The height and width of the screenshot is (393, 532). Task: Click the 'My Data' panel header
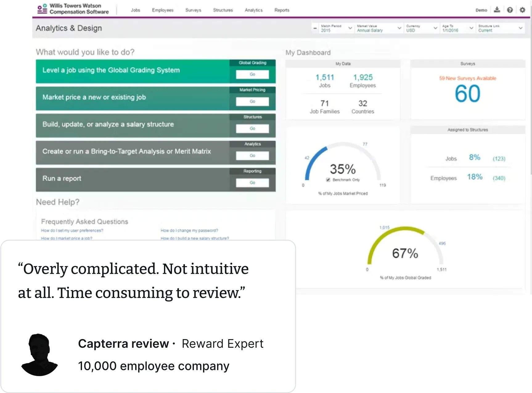tap(343, 64)
